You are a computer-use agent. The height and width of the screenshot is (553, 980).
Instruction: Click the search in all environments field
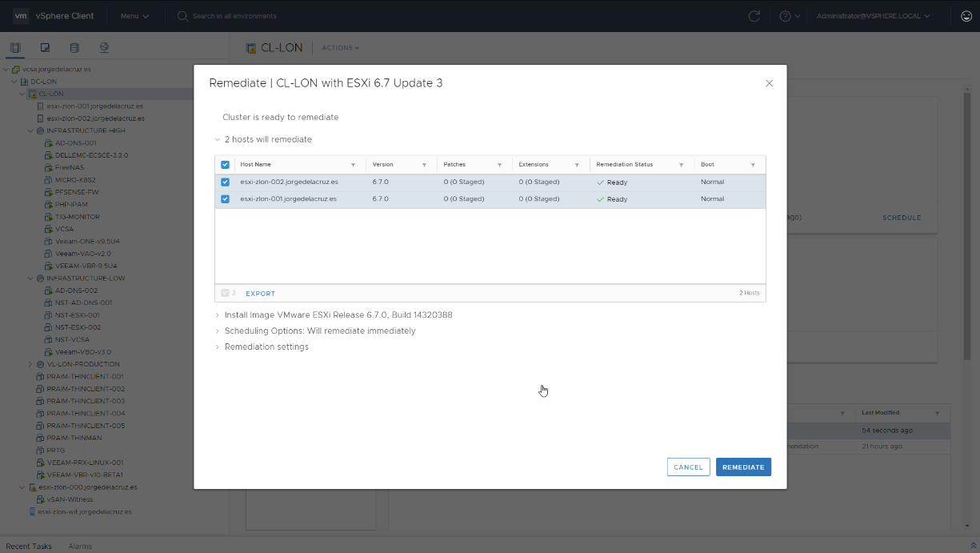[x=235, y=16]
